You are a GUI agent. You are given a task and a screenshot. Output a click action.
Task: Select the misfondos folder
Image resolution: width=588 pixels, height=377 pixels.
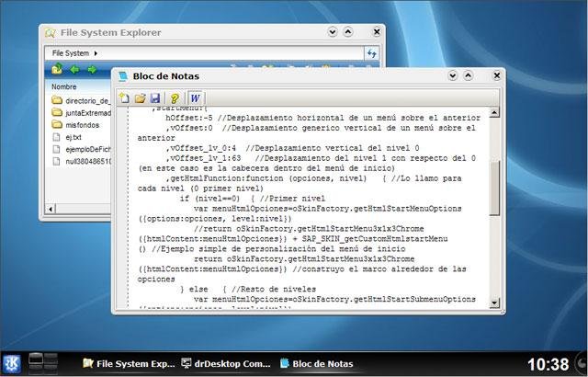point(75,125)
